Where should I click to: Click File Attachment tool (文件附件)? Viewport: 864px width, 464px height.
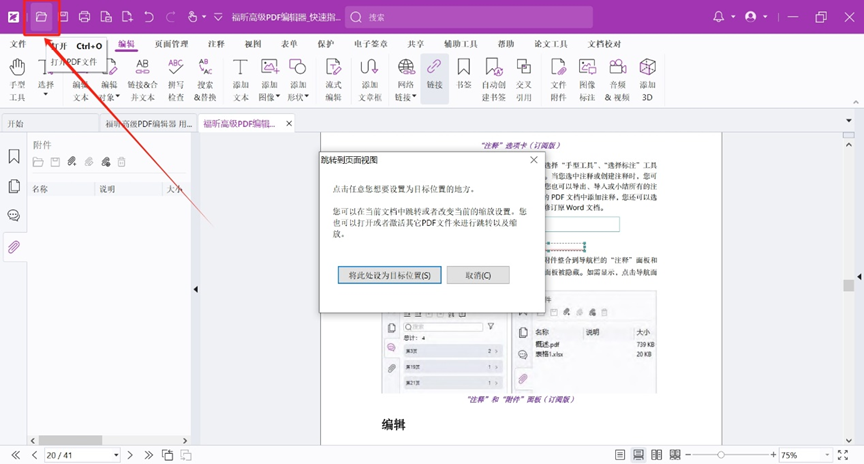[x=558, y=80]
